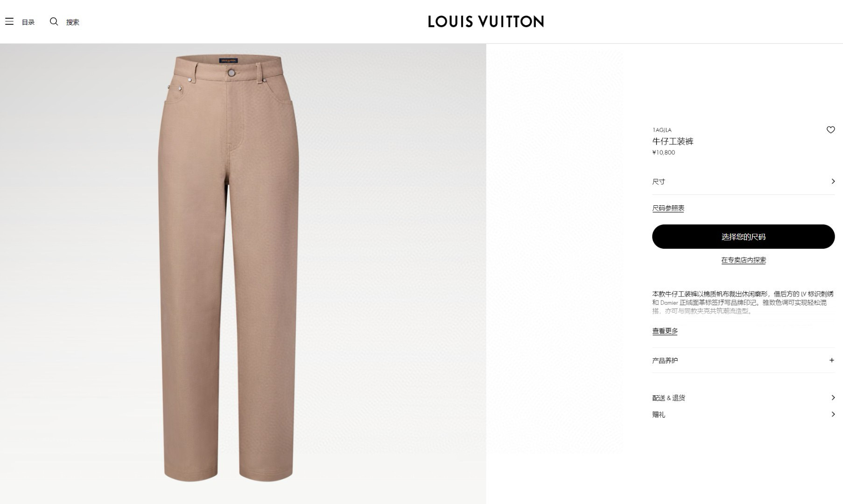Open the hamburger menu icon
This screenshot has width=843, height=504.
tap(9, 21)
